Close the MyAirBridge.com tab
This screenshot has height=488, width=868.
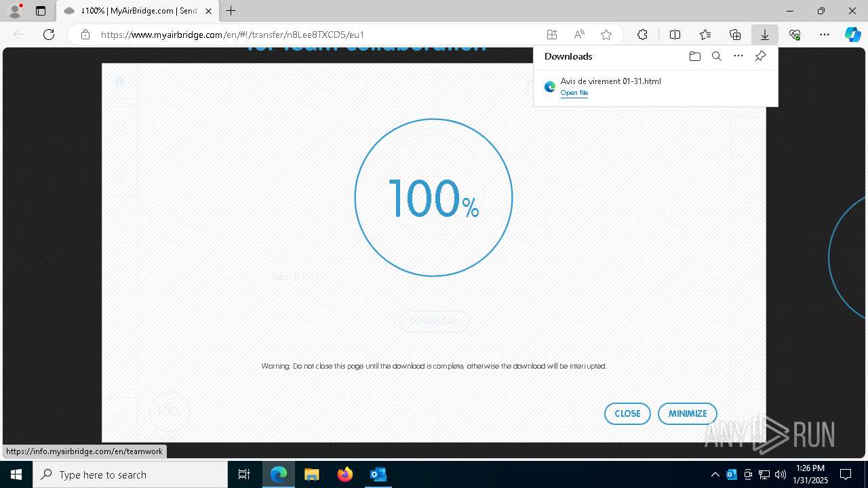[208, 11]
